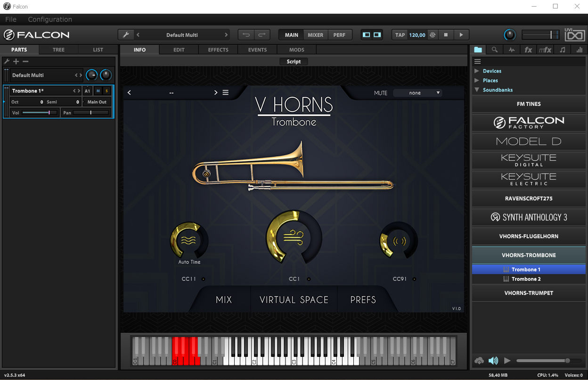
Task: Switch to the EFFECTS tab
Action: click(218, 50)
